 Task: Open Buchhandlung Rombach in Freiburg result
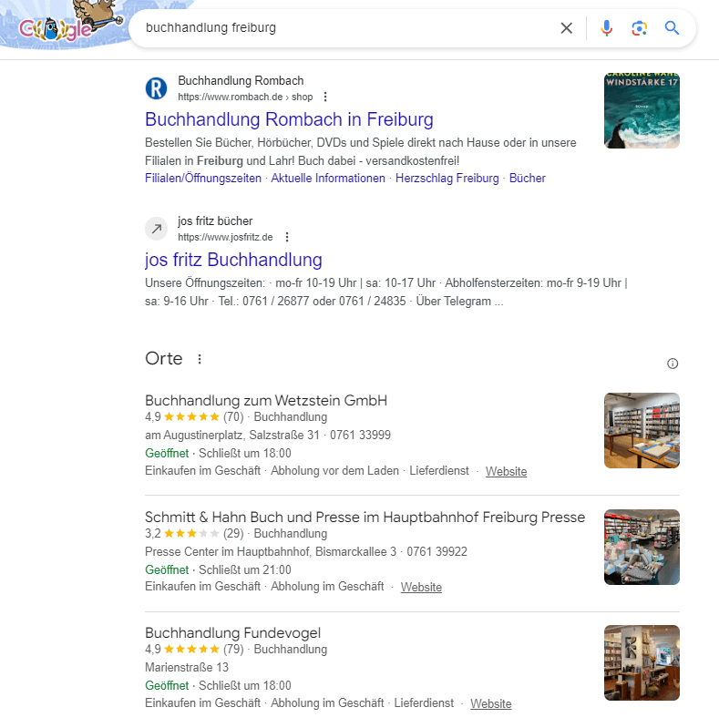click(x=289, y=119)
